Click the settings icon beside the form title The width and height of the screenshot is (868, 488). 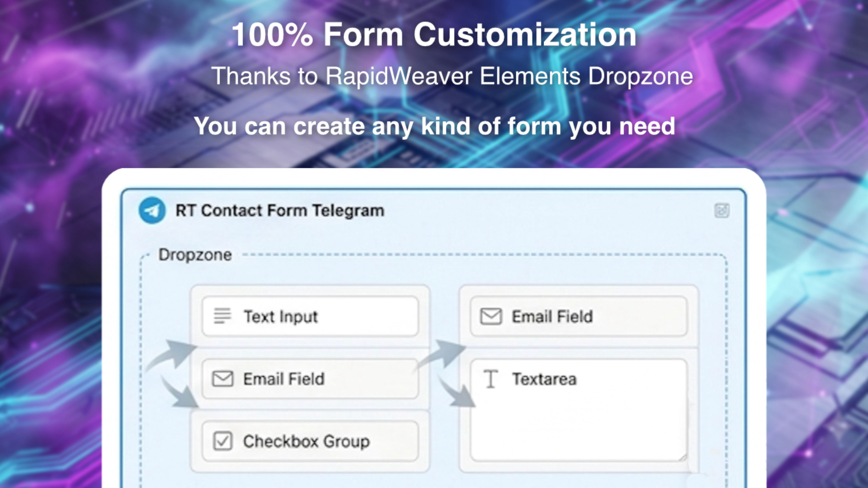pyautogui.click(x=722, y=211)
